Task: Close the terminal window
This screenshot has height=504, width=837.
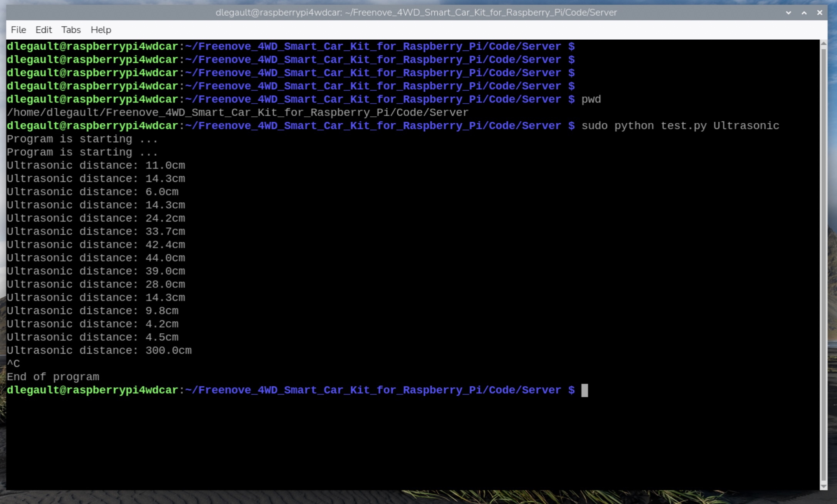Action: 820,13
